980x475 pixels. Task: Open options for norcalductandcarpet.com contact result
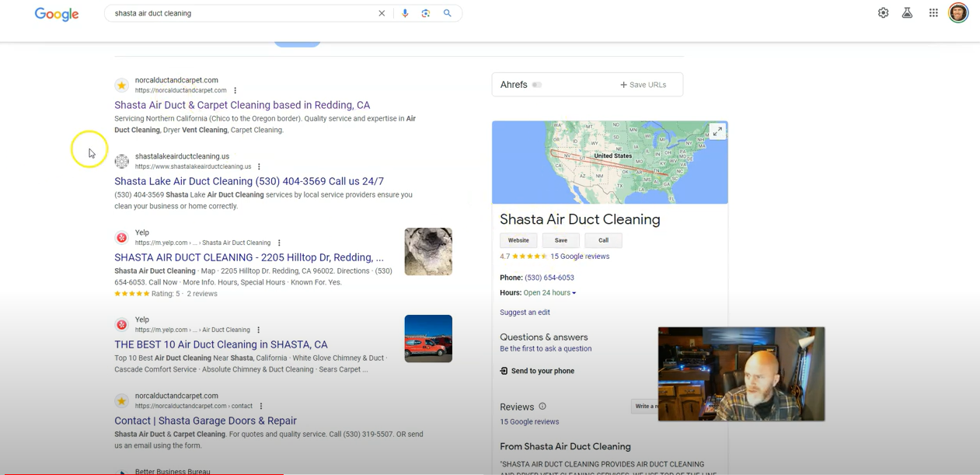[x=261, y=406]
